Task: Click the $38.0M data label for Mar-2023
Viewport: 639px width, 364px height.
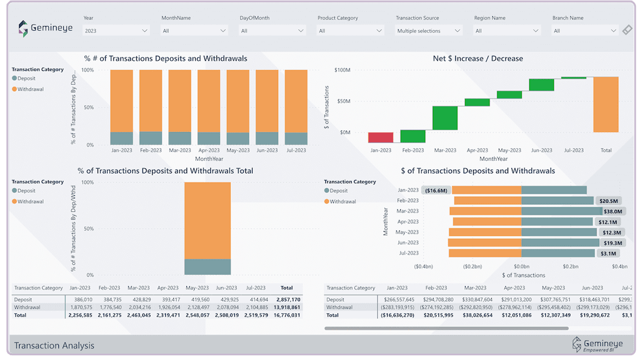Action: point(613,211)
